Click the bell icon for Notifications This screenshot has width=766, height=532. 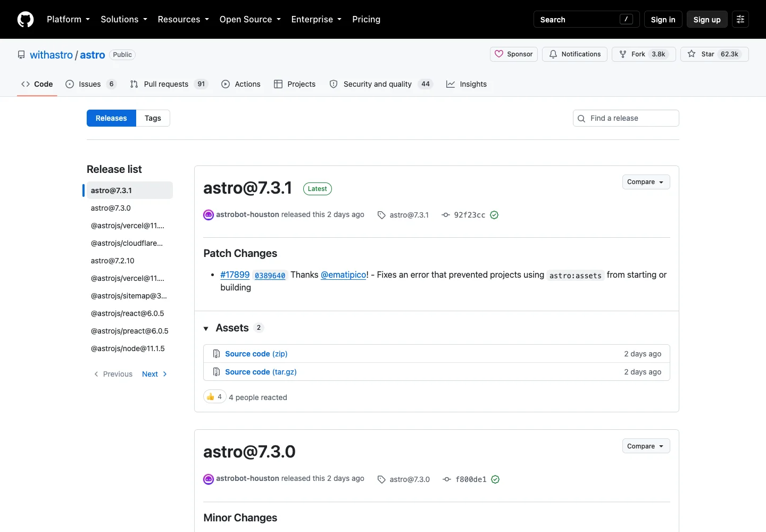[553, 54]
